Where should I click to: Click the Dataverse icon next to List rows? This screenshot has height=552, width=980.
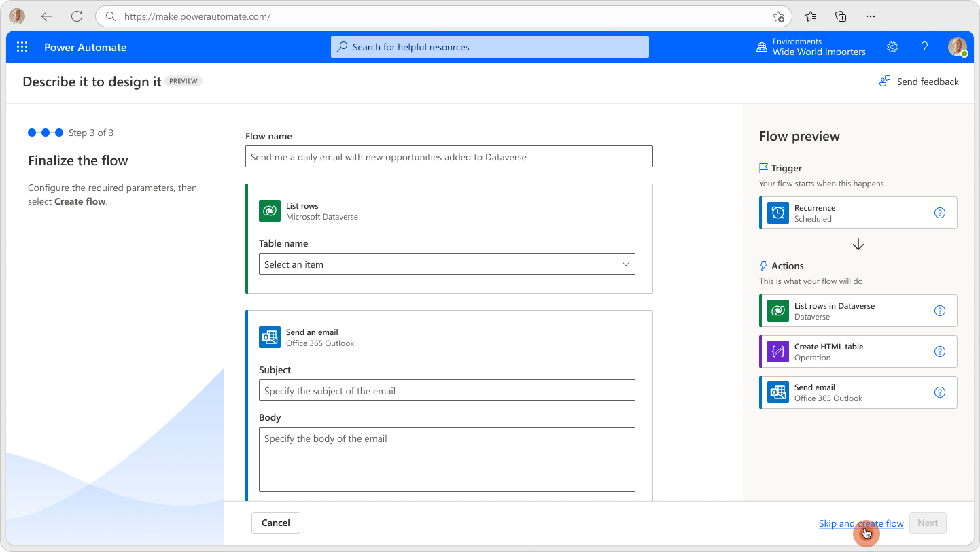(270, 211)
